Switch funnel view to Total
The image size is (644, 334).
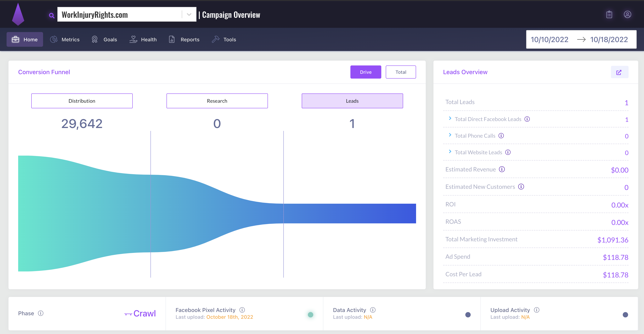point(400,72)
